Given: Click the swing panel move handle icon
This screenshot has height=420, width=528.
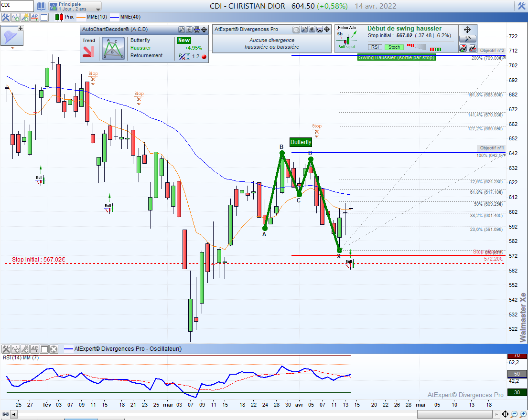Looking at the screenshot, I should pyautogui.click(x=467, y=30).
